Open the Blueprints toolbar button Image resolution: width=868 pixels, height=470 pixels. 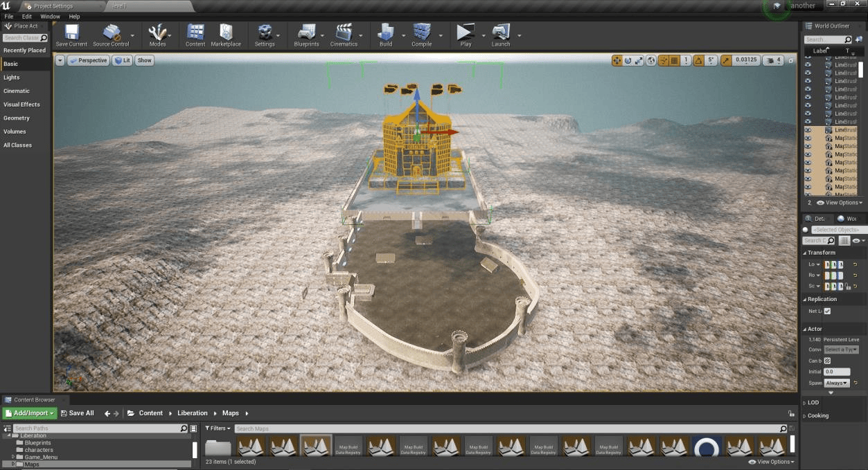(306, 35)
